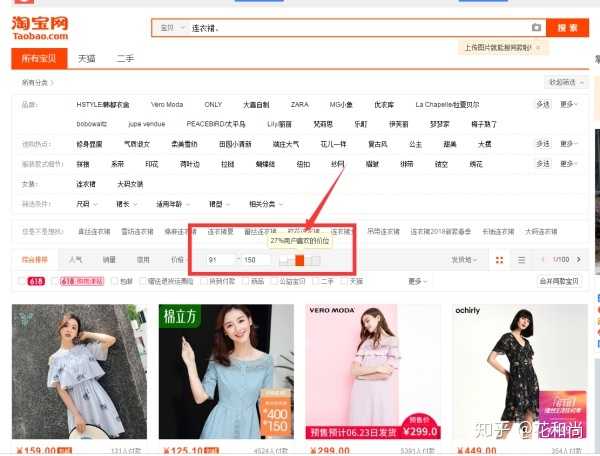Click the orange 搜索 button
The width and height of the screenshot is (600, 456).
(x=566, y=28)
